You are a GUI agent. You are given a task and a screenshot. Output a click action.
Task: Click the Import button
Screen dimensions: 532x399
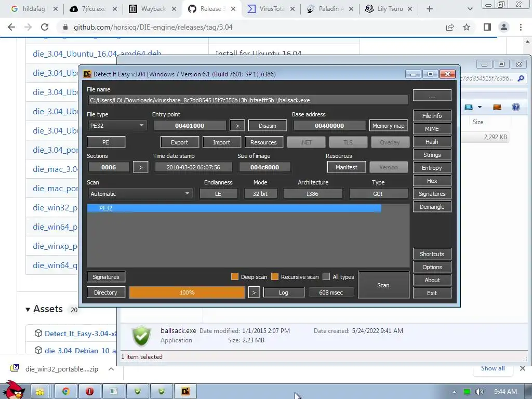coord(221,142)
